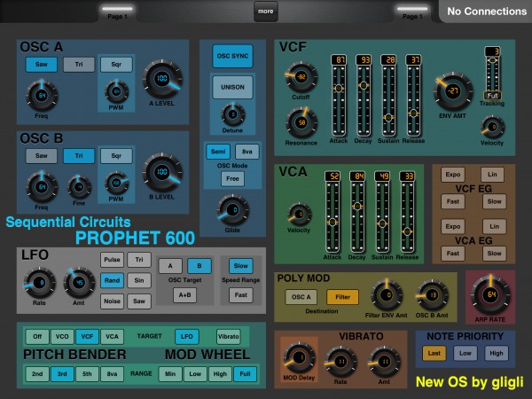Click the No Connections status tab
532x399 pixels.
tap(486, 12)
